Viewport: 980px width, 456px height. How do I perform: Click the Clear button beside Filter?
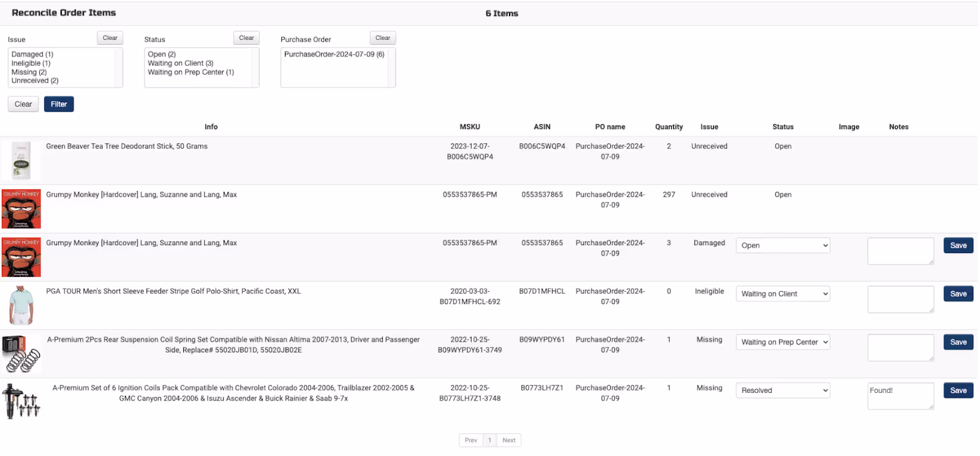point(23,104)
